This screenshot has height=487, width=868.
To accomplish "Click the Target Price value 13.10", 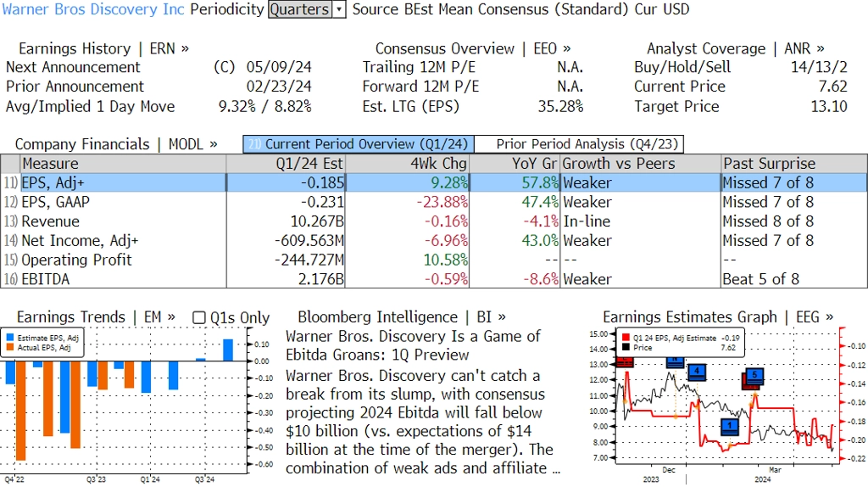I will (829, 106).
